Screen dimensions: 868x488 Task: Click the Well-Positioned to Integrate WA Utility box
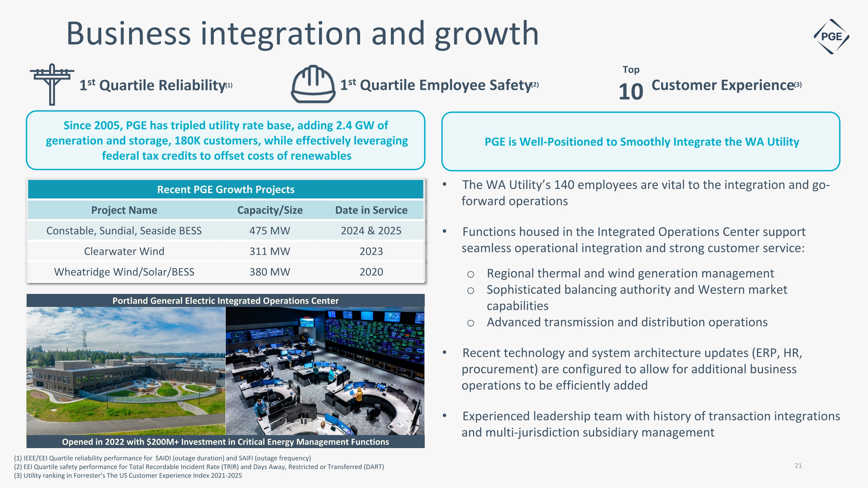pos(641,142)
